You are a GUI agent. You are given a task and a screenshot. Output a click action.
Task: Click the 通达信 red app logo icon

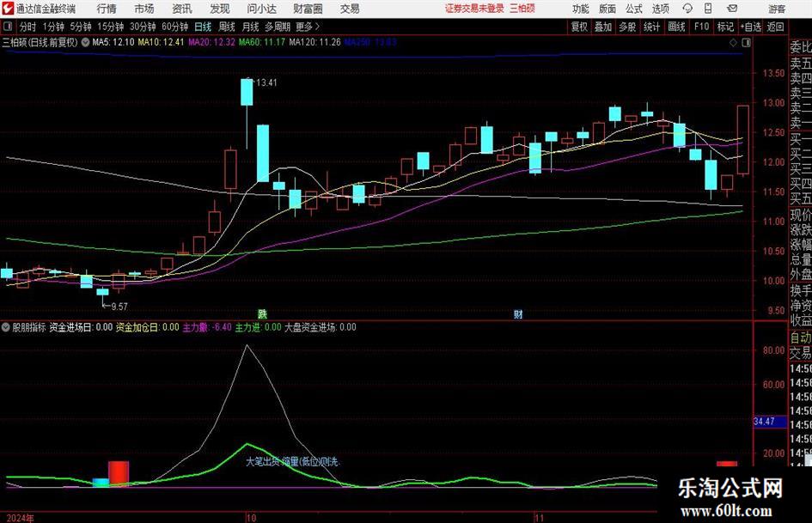click(x=8, y=9)
